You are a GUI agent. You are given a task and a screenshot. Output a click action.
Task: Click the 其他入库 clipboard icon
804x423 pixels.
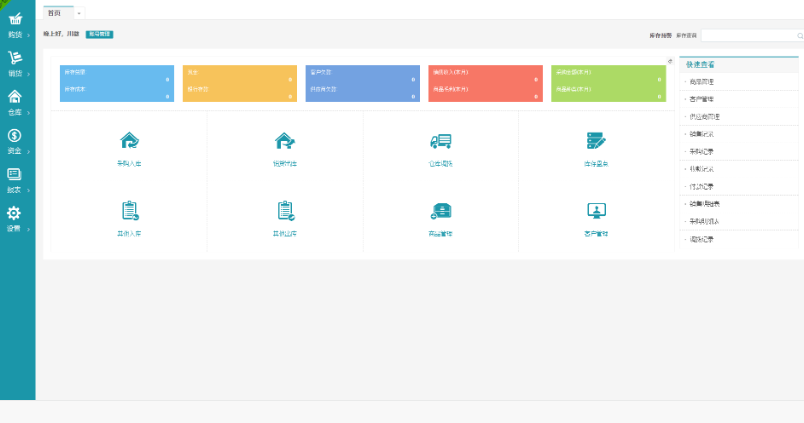(x=129, y=211)
